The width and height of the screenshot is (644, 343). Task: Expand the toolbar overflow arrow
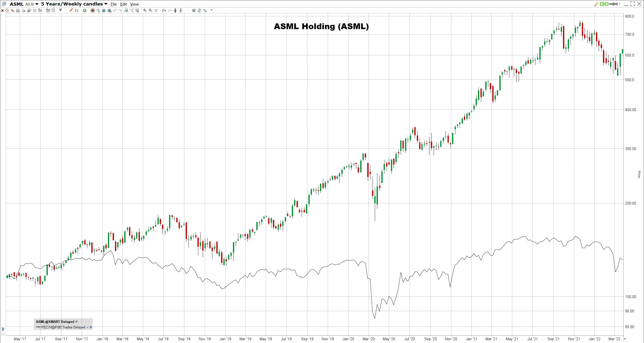[x=212, y=10]
